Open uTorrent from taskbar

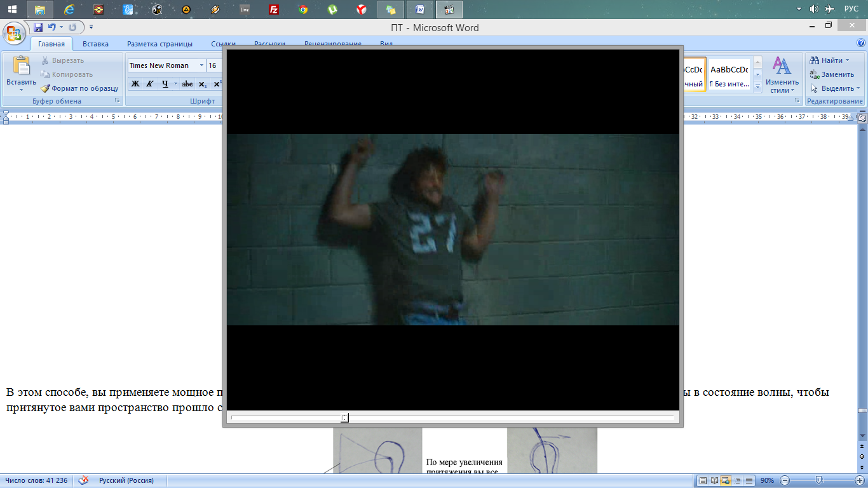click(332, 10)
